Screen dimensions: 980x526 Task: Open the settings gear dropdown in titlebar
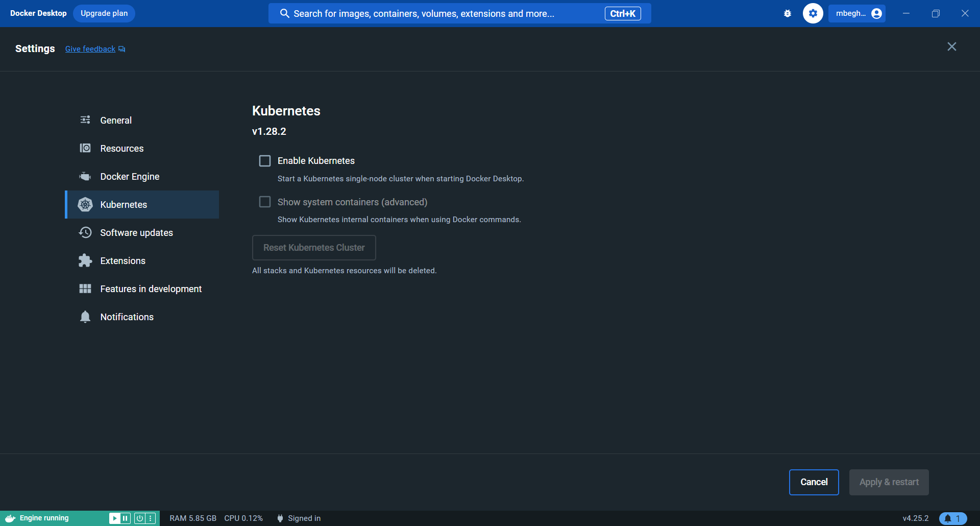pyautogui.click(x=813, y=13)
